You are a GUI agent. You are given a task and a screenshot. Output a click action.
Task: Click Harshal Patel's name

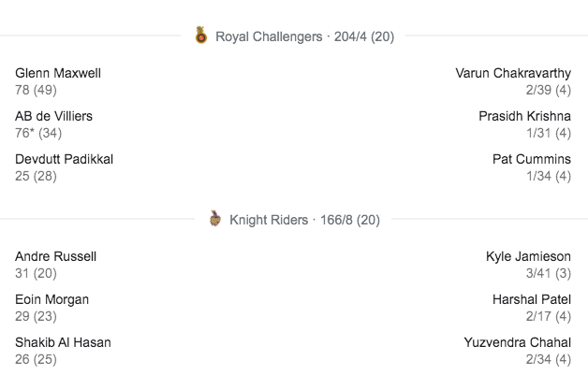coord(531,299)
